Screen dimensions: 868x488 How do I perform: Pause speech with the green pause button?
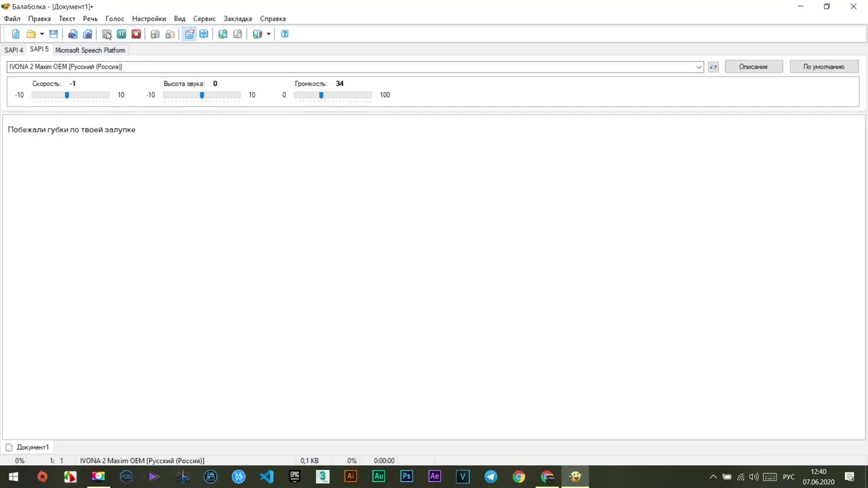[x=121, y=34]
